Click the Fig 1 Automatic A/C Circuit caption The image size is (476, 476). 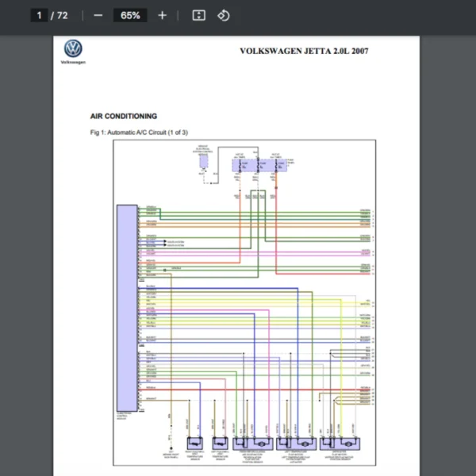pos(139,132)
